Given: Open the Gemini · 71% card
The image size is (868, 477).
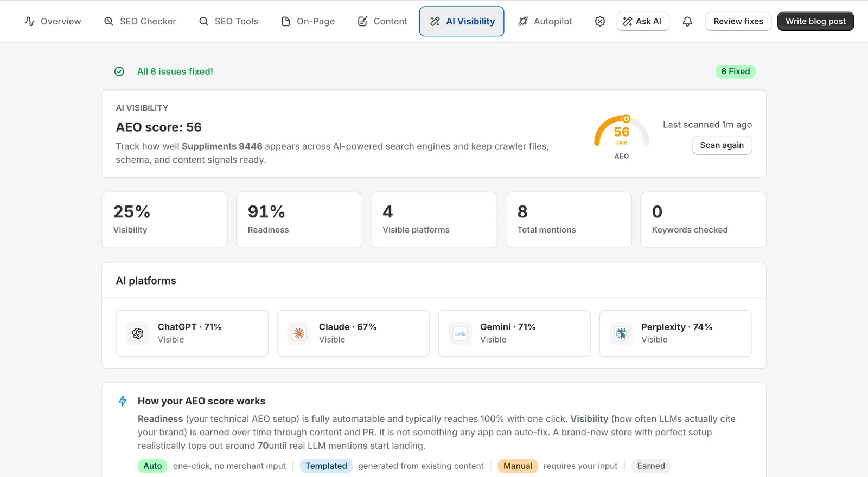Looking at the screenshot, I should click(x=514, y=333).
